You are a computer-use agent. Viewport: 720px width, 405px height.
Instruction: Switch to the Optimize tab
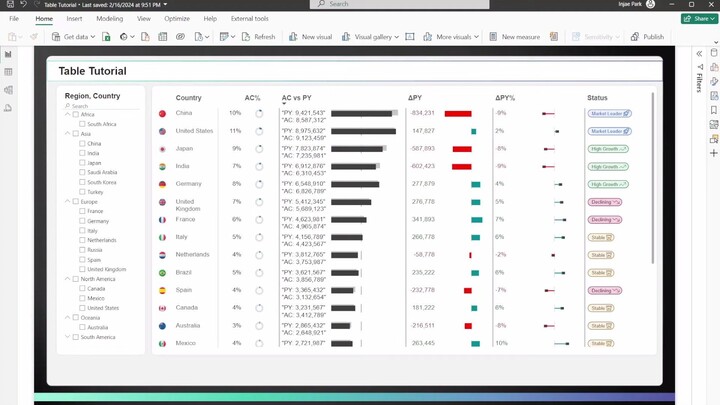(x=177, y=18)
